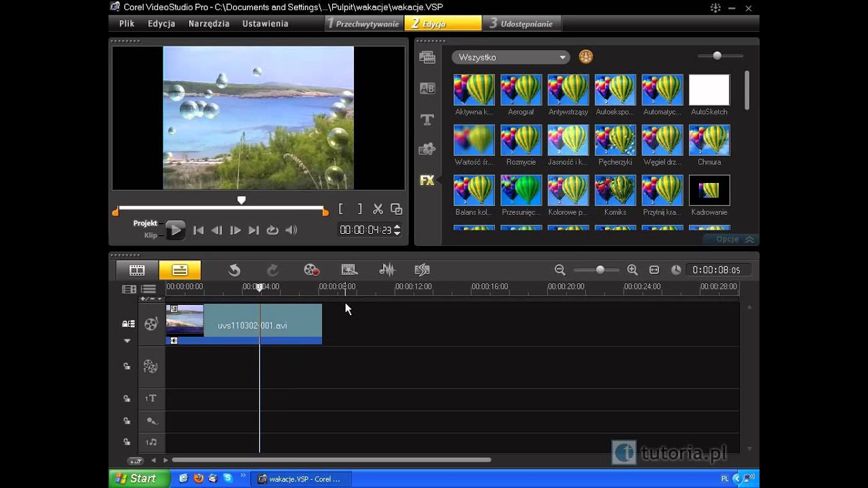Go to the start of the clip (Home)
The image size is (868, 488).
(198, 230)
